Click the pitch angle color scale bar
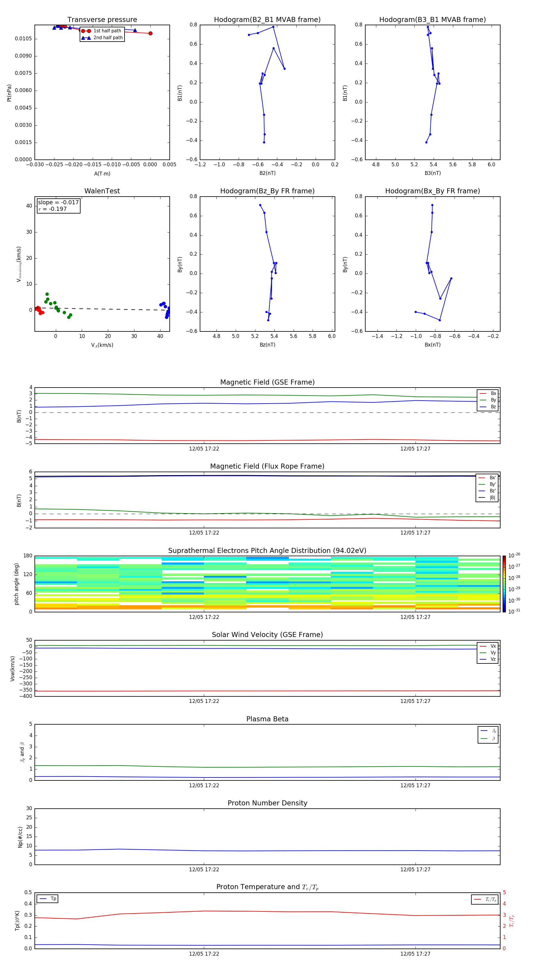The image size is (535, 980). coord(504,584)
